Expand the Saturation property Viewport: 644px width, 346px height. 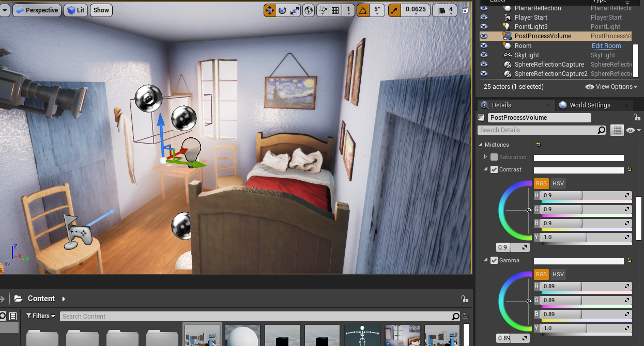point(486,157)
